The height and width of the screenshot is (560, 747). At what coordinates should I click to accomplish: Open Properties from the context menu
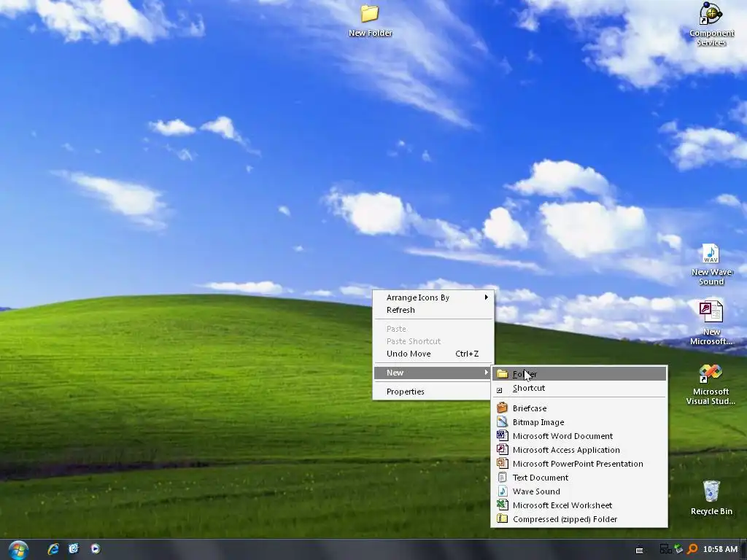click(x=433, y=392)
